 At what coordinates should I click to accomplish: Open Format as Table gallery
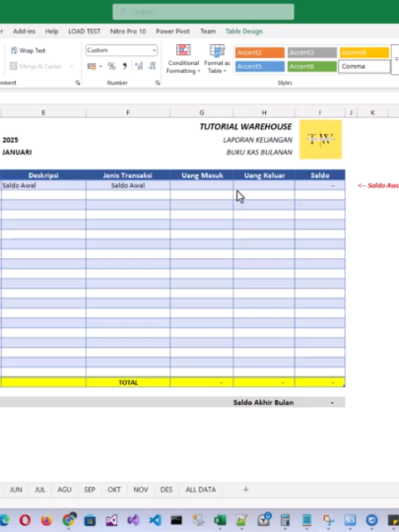point(217,59)
